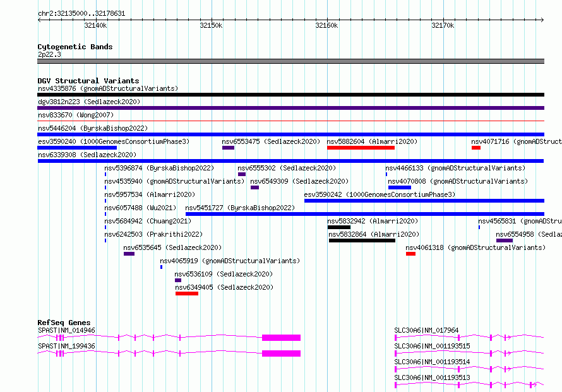The image size is (562, 392).
Task: Click the RefSeq Genes track title
Action: [64, 323]
